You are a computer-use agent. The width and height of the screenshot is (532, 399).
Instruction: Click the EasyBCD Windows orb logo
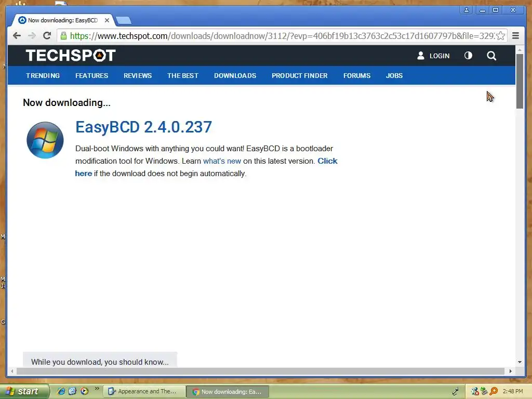click(x=45, y=140)
